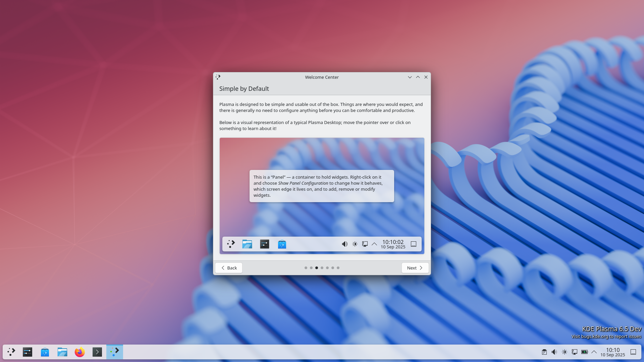Open Application Launcher in taskbar
This screenshot has height=362, width=644.
point(11,352)
